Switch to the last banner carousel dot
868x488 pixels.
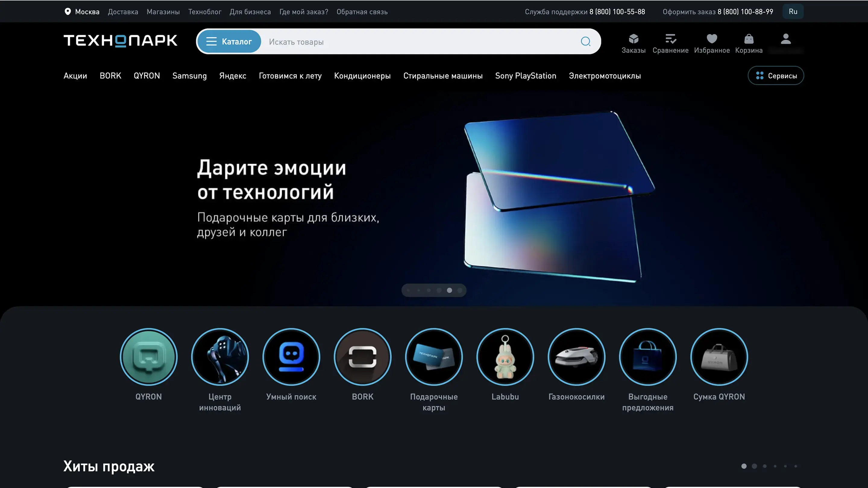pos(460,290)
